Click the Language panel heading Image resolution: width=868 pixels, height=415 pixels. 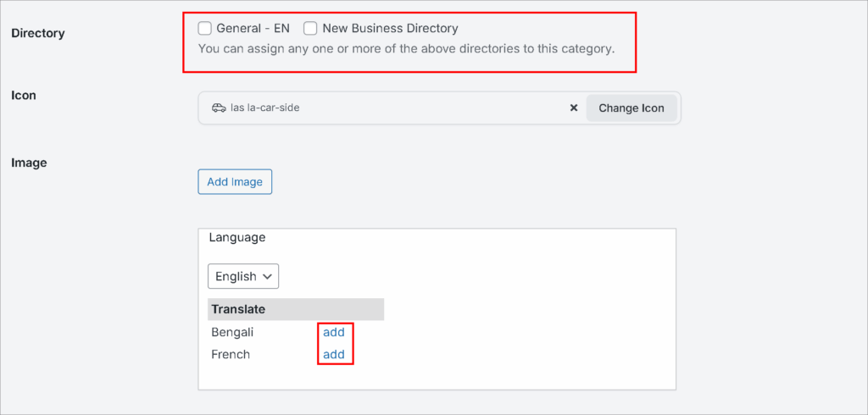click(x=237, y=237)
